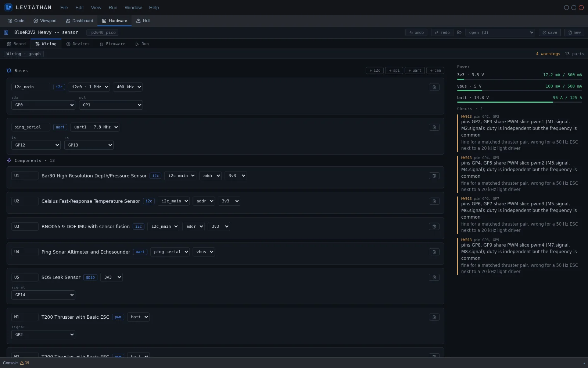Open the open (3) projects dropdown
The height and width of the screenshot is (368, 588).
coord(500,32)
